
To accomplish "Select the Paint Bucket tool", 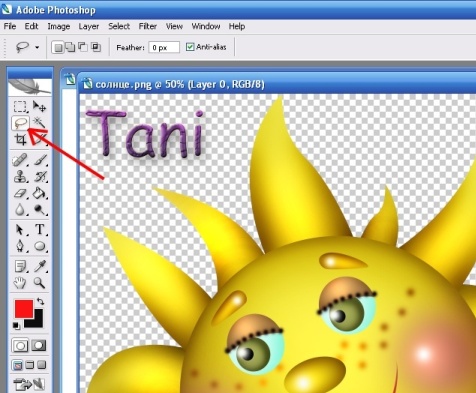I will point(39,193).
